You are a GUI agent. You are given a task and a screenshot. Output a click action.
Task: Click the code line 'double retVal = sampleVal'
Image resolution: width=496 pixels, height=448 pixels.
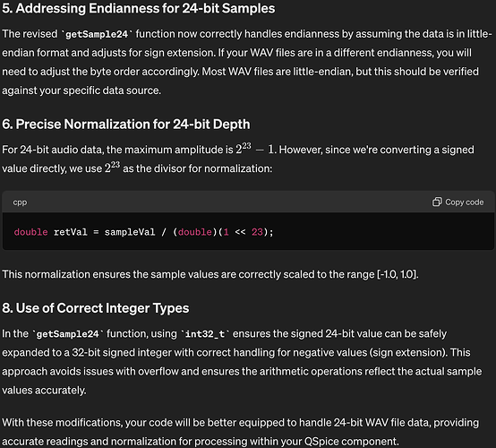143,232
